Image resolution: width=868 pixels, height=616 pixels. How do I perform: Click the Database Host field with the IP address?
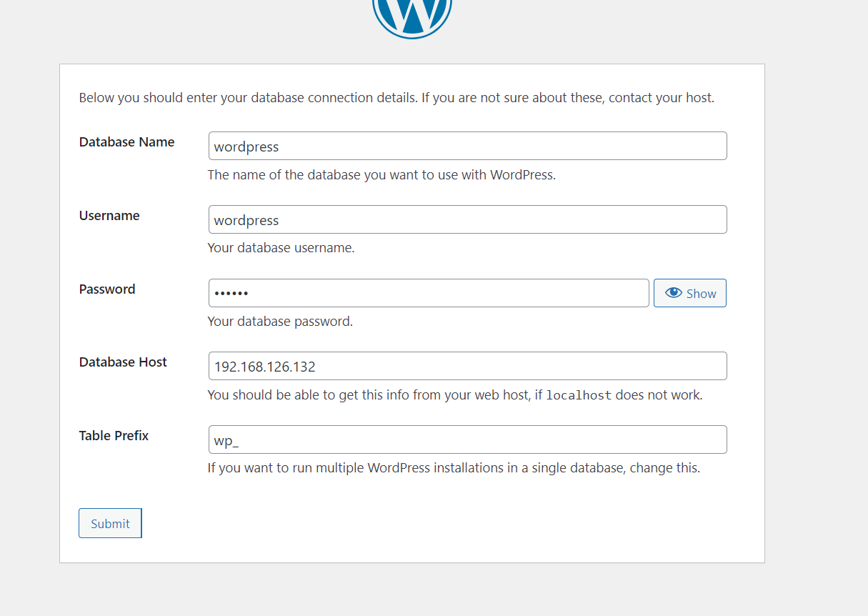(x=467, y=366)
